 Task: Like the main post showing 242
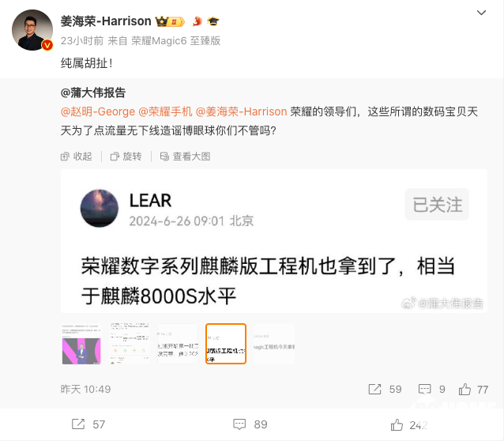[x=397, y=424]
